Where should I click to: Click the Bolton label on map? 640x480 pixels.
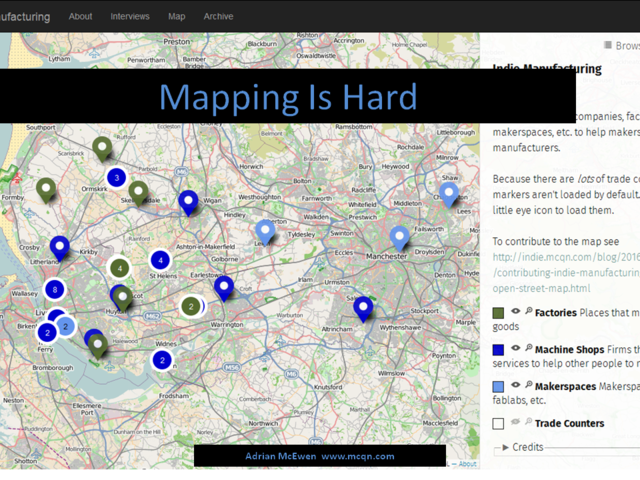coord(302,181)
